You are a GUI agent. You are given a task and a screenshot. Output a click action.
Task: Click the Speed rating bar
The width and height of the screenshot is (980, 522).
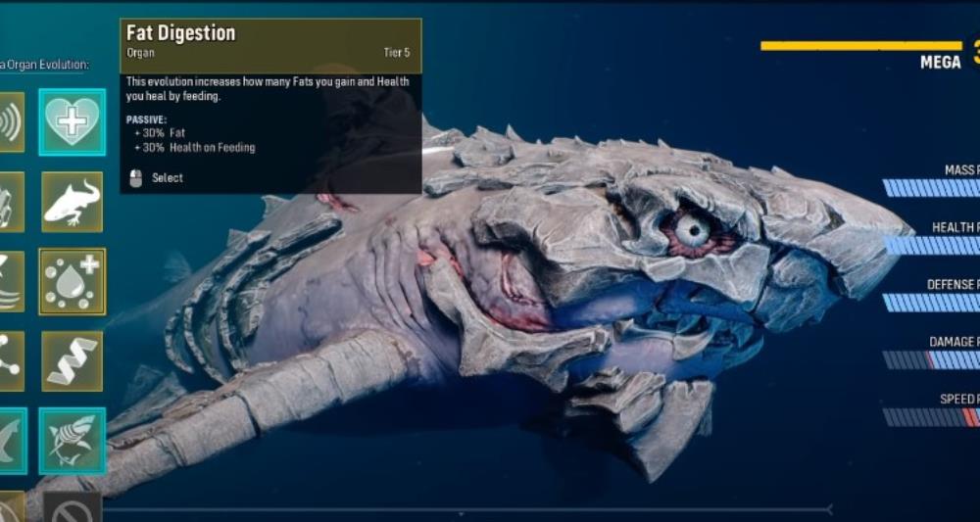point(931,417)
